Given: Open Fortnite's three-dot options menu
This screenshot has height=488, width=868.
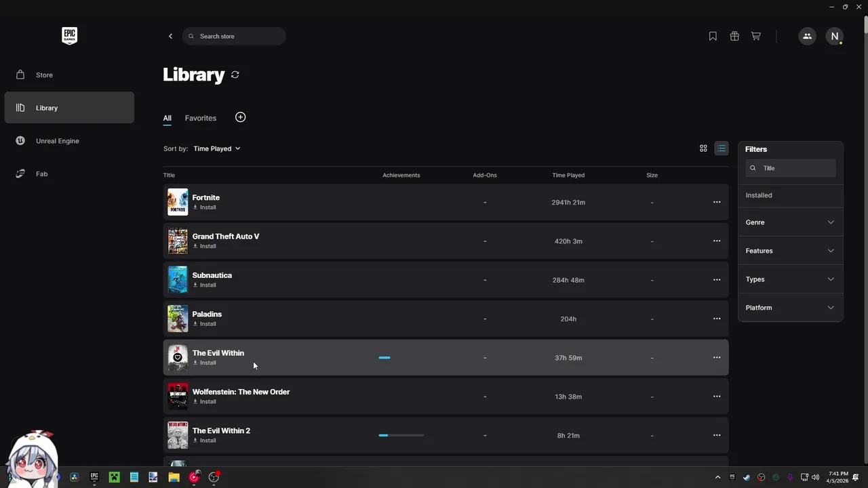Looking at the screenshot, I should tap(717, 202).
